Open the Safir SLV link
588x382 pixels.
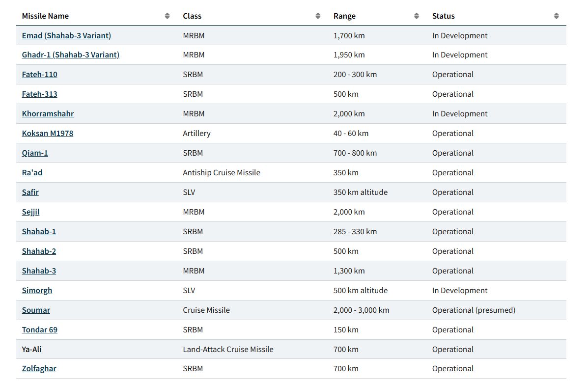coord(30,192)
